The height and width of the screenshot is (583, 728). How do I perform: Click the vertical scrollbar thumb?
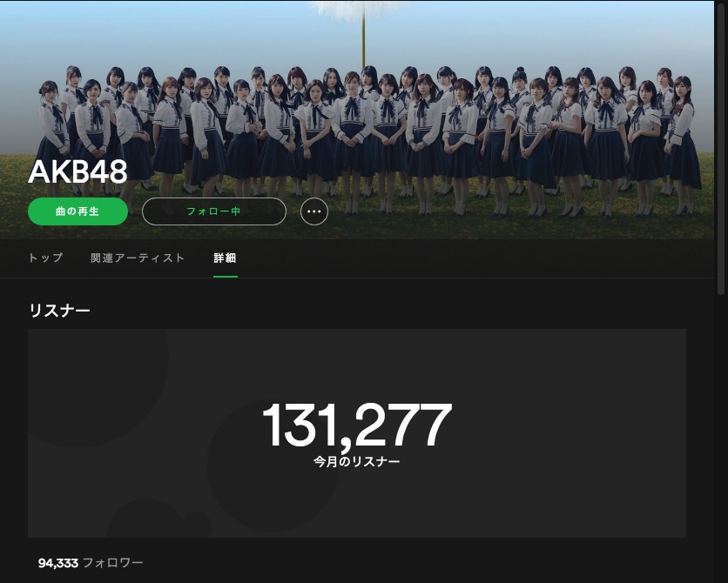(721, 149)
